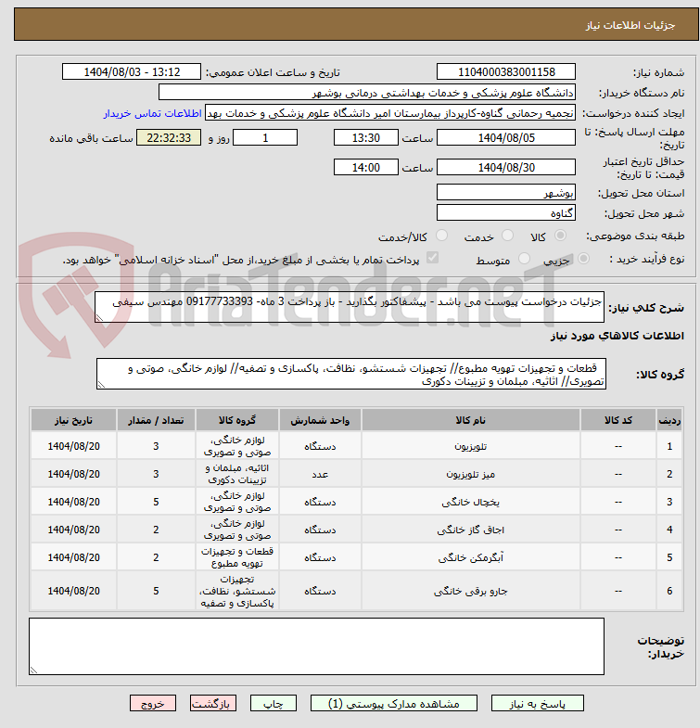Click the اجاق گاز خانگی item name cell
Viewport: 700px width, 728px height.
tap(471, 530)
